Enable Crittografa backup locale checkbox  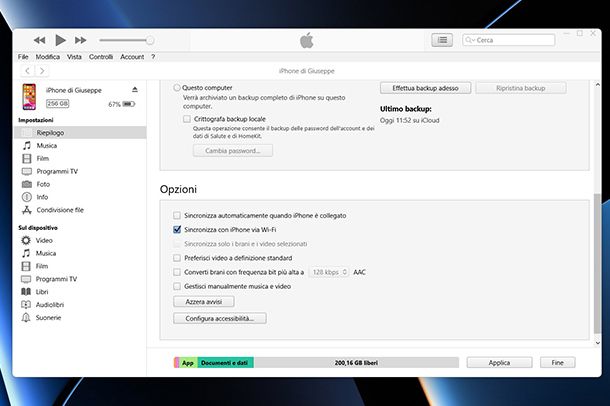tap(187, 119)
